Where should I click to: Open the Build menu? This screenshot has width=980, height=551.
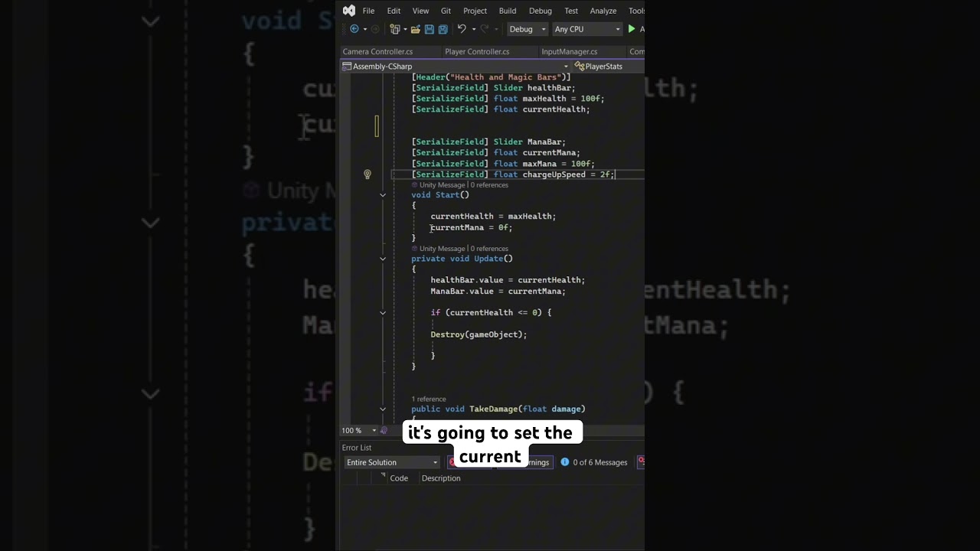pos(508,11)
